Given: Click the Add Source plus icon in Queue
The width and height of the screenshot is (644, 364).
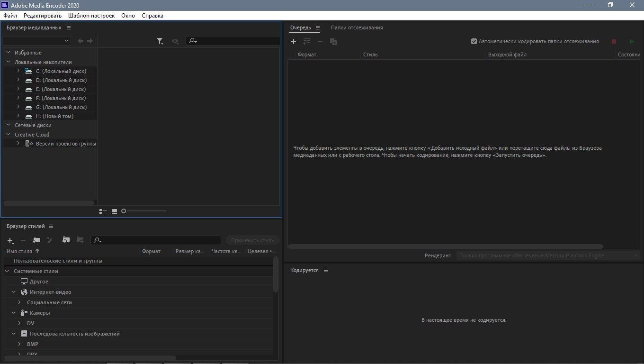Looking at the screenshot, I should tap(294, 42).
